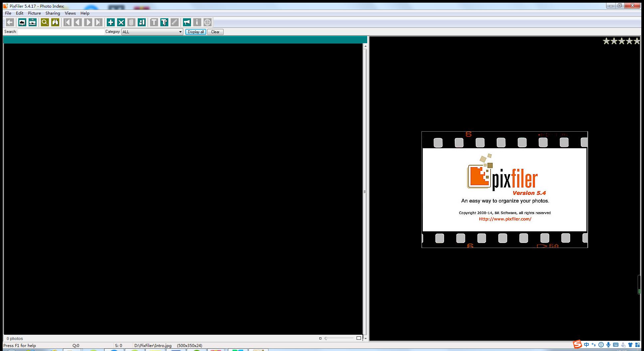This screenshot has height=351, width=644.
Task: Click the pane splitter handle
Action: tap(365, 192)
